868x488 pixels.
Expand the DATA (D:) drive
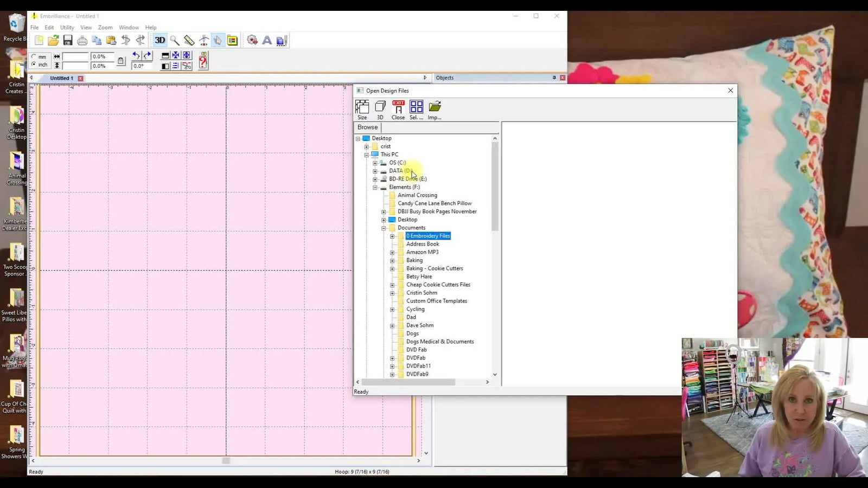(375, 171)
